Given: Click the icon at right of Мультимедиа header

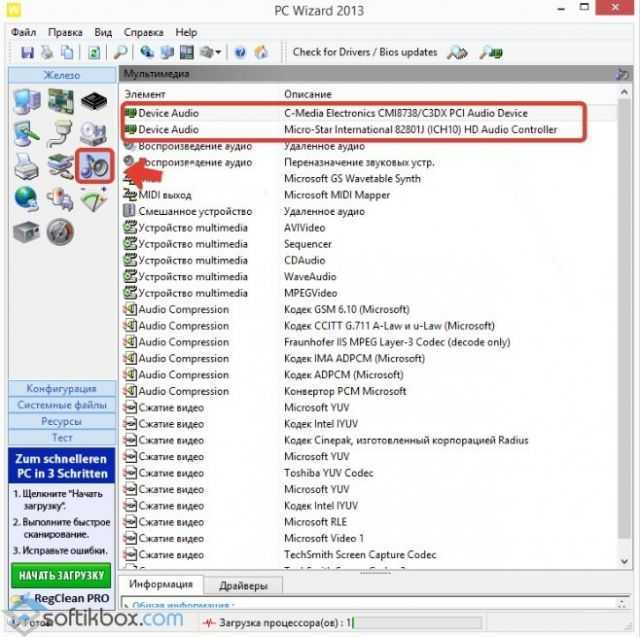Looking at the screenshot, I should click(x=622, y=74).
